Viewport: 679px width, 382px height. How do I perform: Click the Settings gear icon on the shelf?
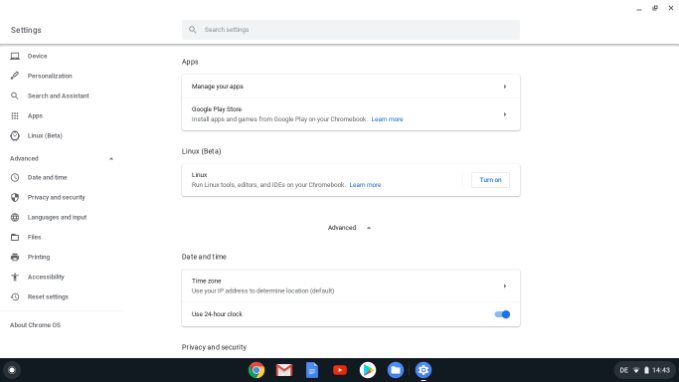(x=423, y=370)
